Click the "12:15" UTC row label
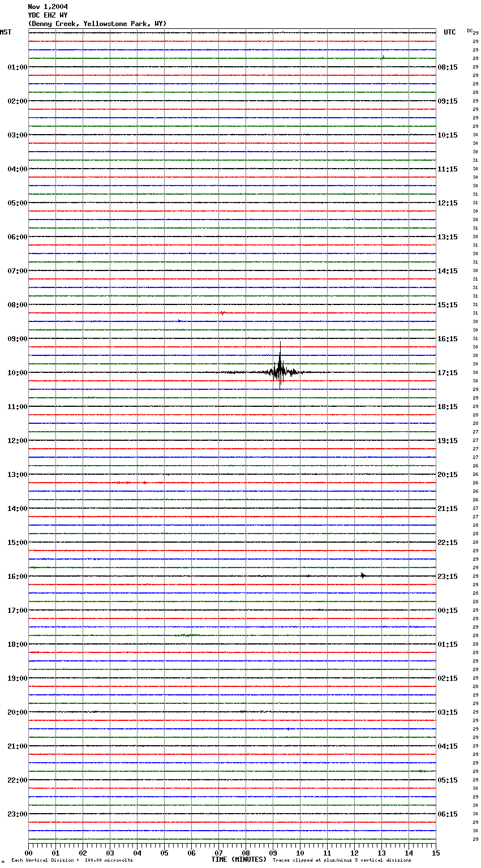Viewport: 481px width, 868px height. coord(448,203)
